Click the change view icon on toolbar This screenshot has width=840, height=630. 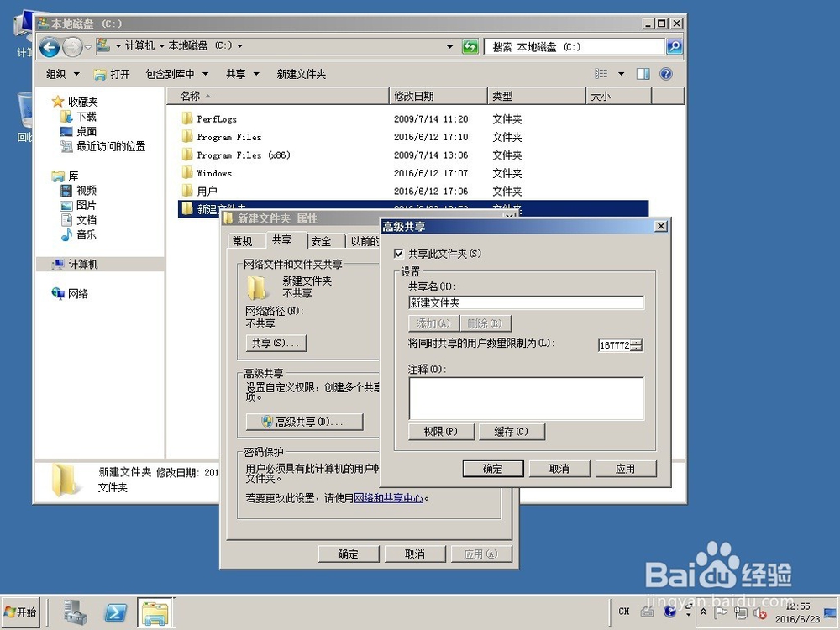tap(601, 74)
